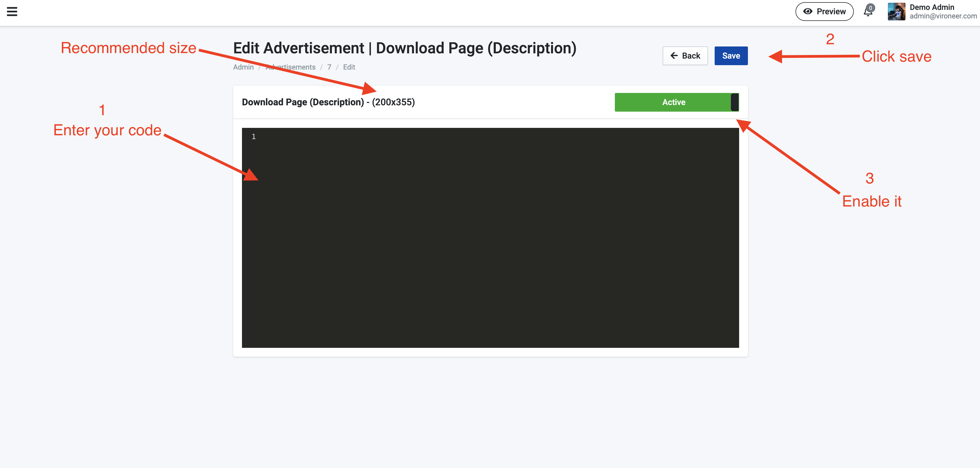Click the dark handle of Active switch
The height and width of the screenshot is (468, 980).
pyautogui.click(x=735, y=102)
